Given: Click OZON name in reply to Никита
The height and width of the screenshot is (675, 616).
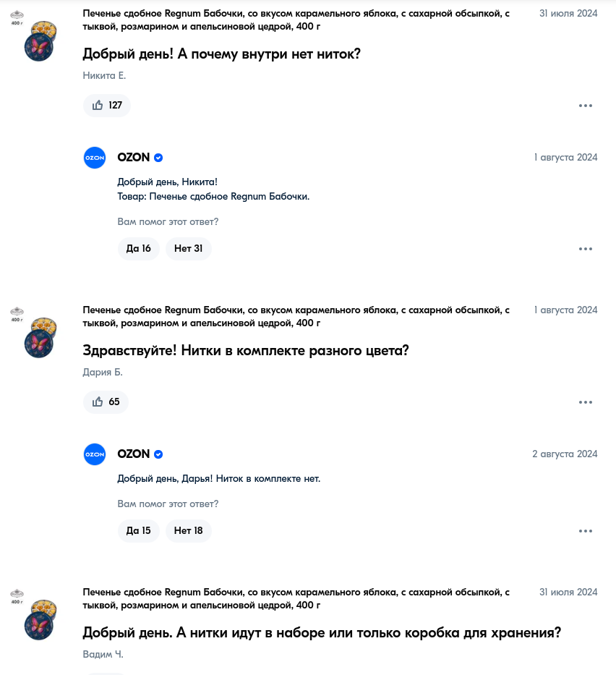Looking at the screenshot, I should pos(133,158).
